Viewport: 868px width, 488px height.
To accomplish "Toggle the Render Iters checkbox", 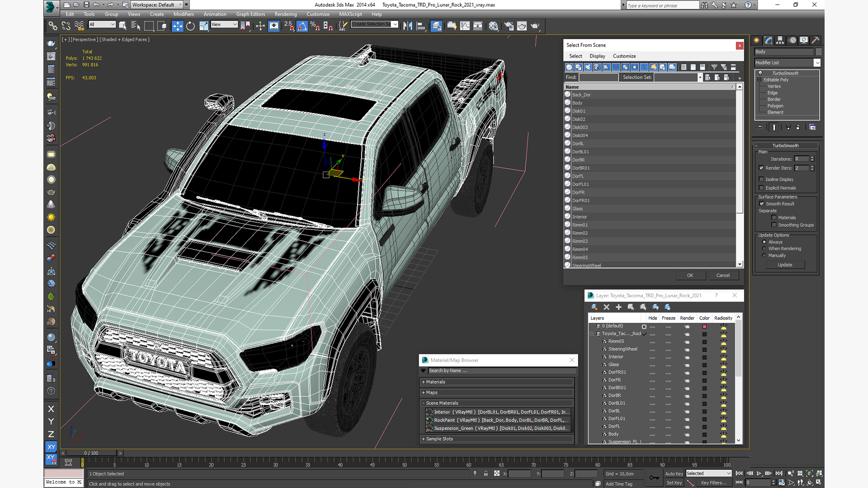I will click(761, 168).
